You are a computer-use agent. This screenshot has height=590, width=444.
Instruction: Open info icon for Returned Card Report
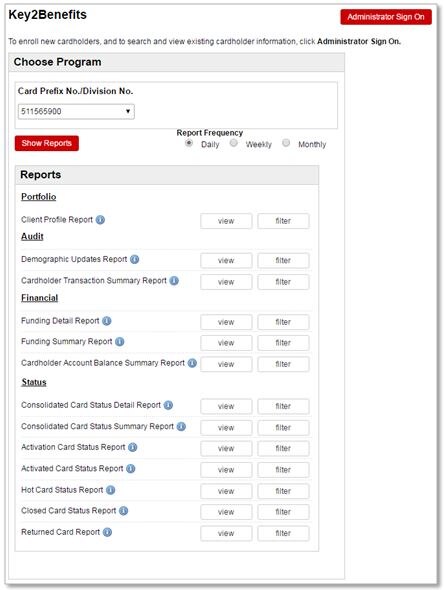pyautogui.click(x=107, y=532)
